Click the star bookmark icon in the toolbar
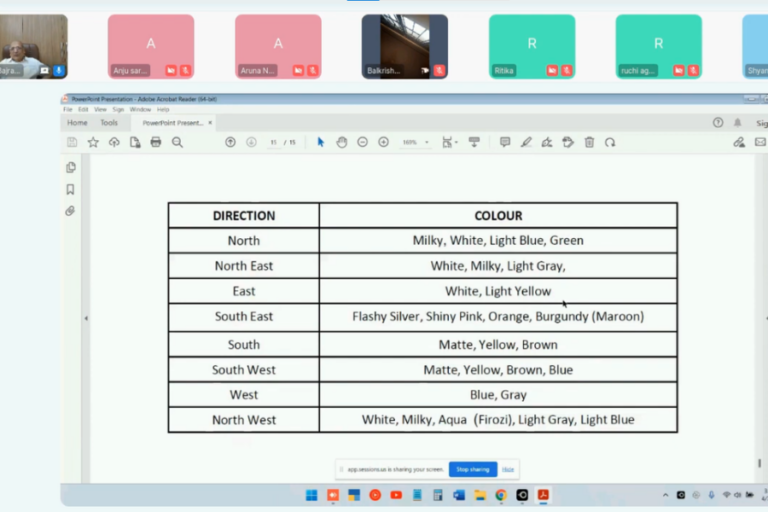Image resolution: width=768 pixels, height=512 pixels. coord(93,142)
